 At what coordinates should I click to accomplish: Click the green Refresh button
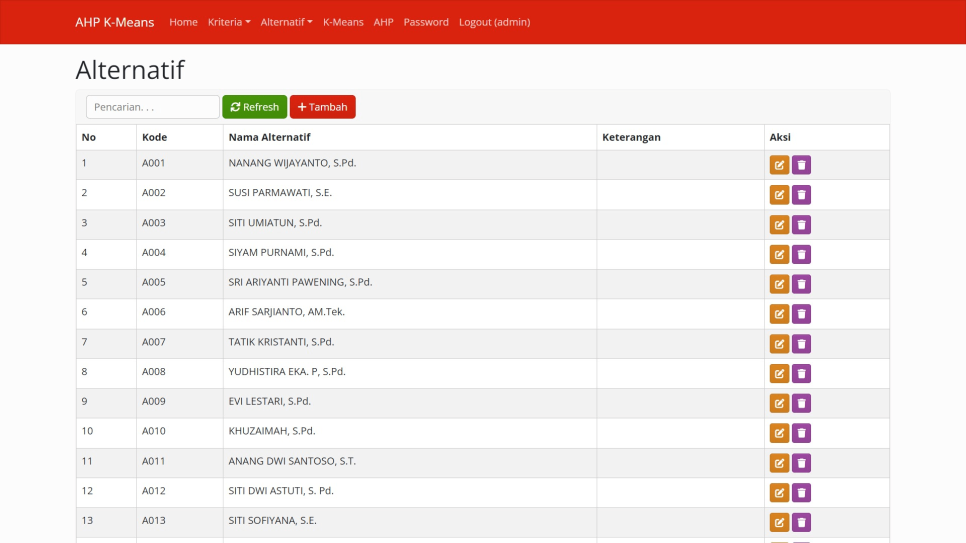[254, 107]
